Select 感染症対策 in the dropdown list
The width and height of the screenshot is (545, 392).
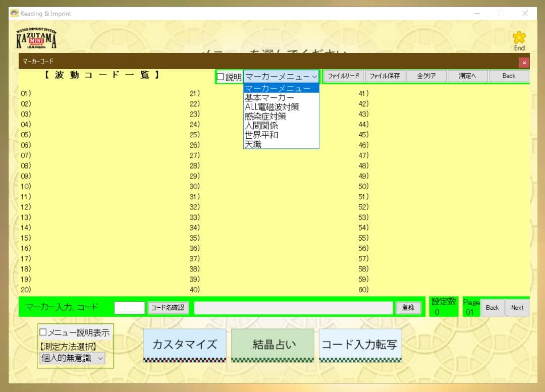click(265, 116)
